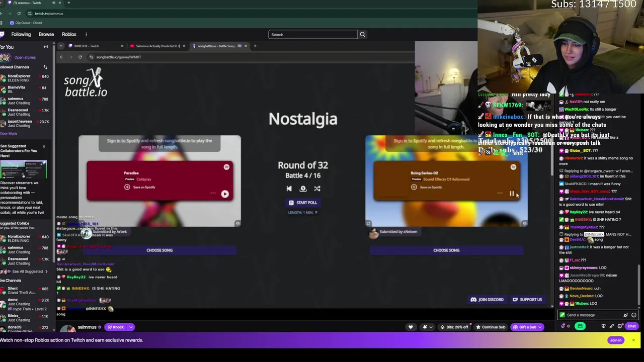Open the Following tab
644x362 pixels.
click(21, 35)
